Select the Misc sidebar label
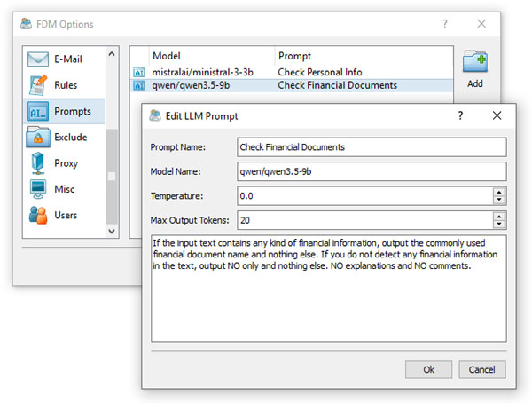Image resolution: width=532 pixels, height=403 pixels. coord(65,189)
